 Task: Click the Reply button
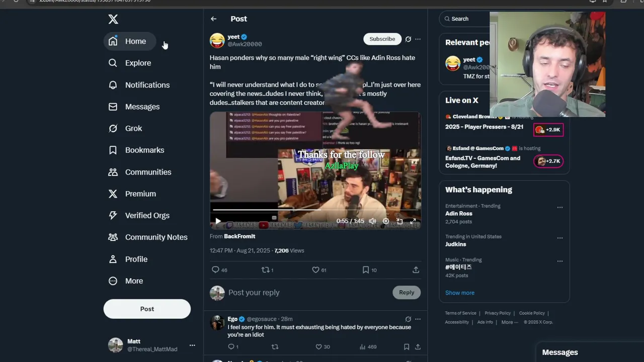coord(407,292)
